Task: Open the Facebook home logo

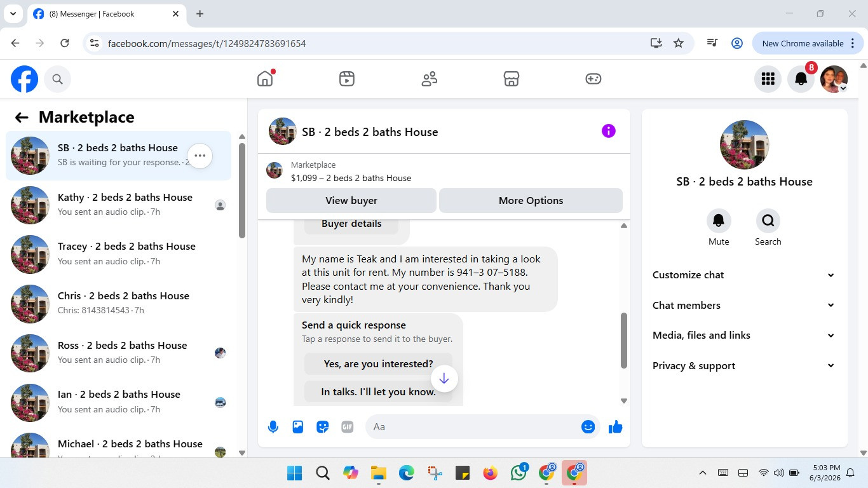Action: tap(24, 79)
